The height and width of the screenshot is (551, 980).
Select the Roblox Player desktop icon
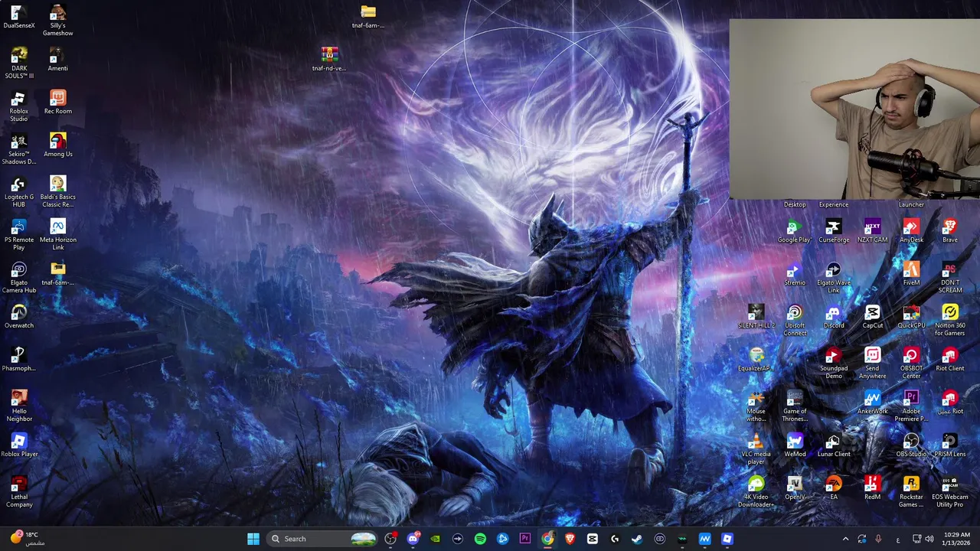point(19,445)
